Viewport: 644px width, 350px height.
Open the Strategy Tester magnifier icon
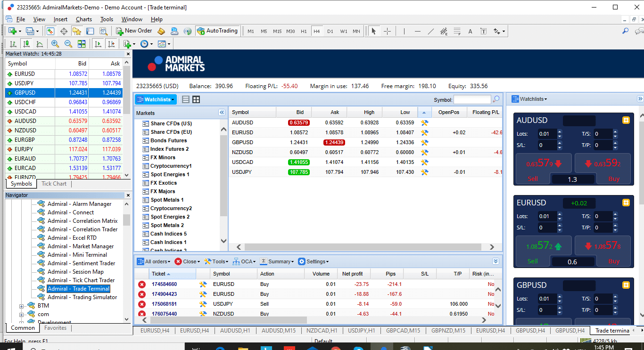103,31
